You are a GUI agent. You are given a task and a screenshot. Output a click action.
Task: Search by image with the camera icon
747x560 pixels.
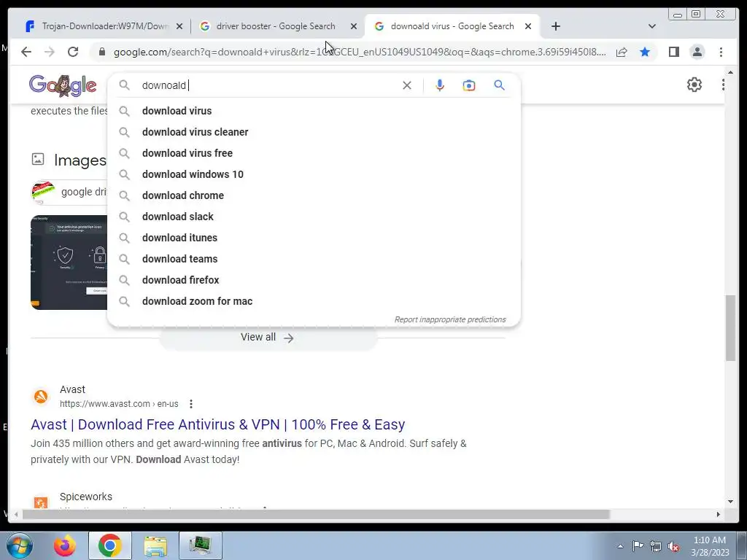click(469, 85)
